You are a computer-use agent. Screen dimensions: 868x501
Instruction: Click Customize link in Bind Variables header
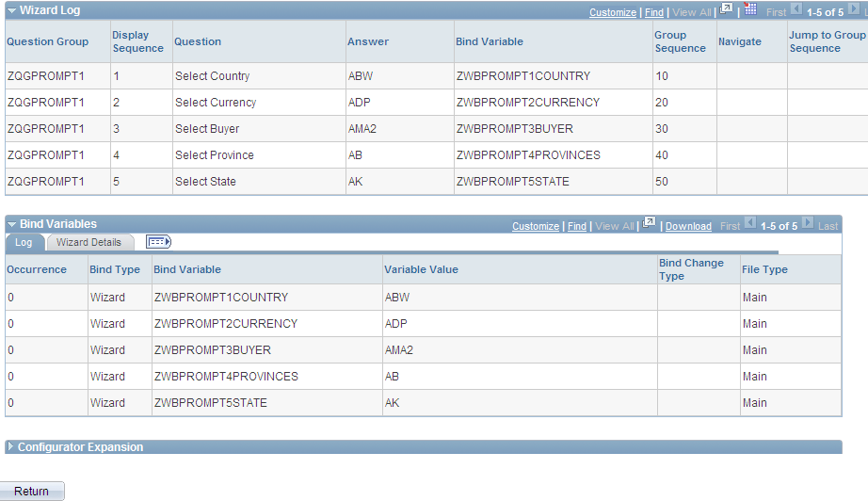[x=536, y=226]
